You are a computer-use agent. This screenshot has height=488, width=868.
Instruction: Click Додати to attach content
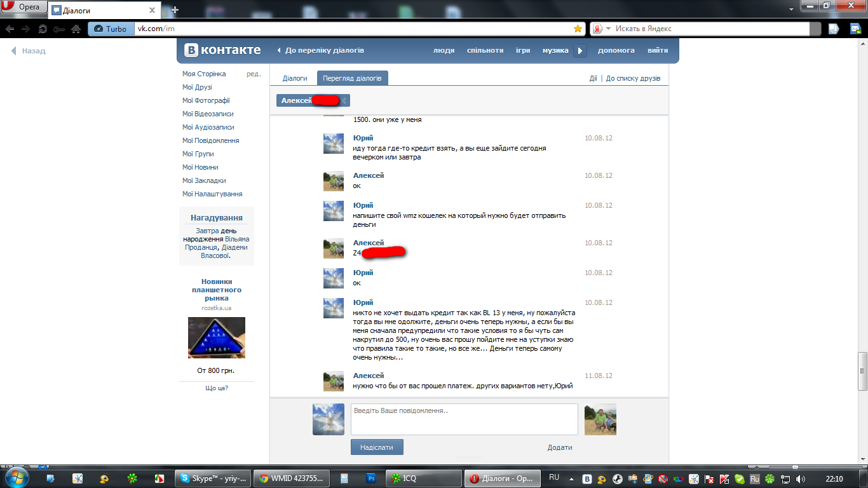pos(560,447)
